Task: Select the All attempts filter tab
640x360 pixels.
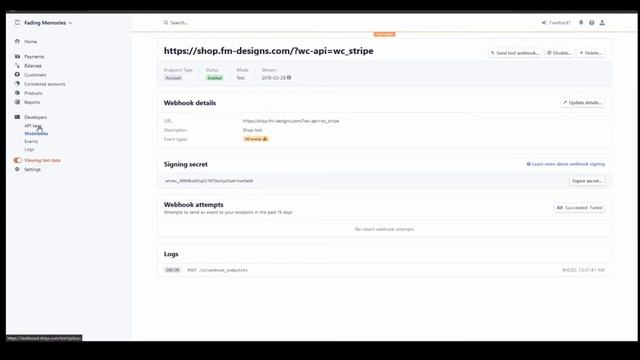Action: click(560, 208)
